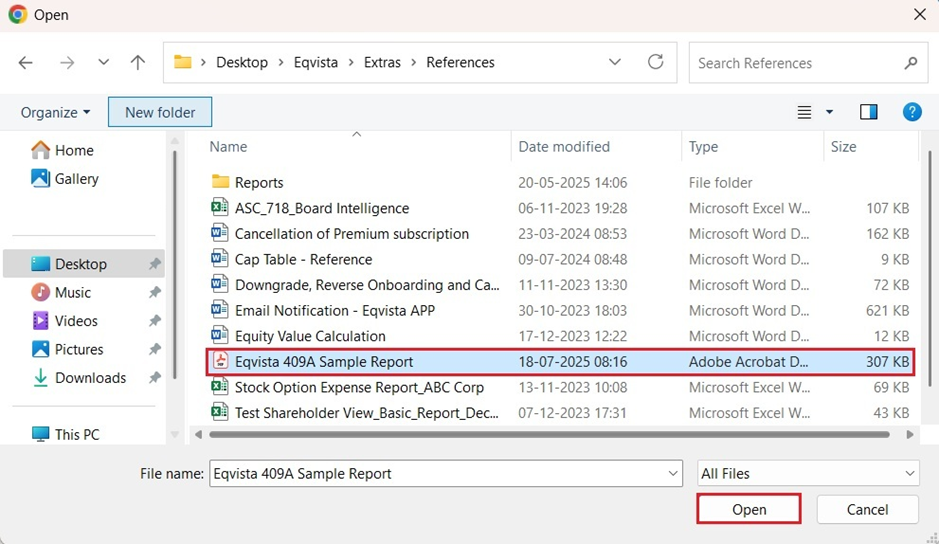Refresh the References folder view

click(656, 62)
